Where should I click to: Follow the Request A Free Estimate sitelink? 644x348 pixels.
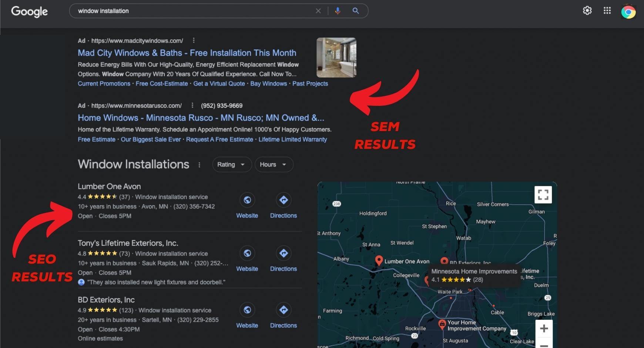219,140
